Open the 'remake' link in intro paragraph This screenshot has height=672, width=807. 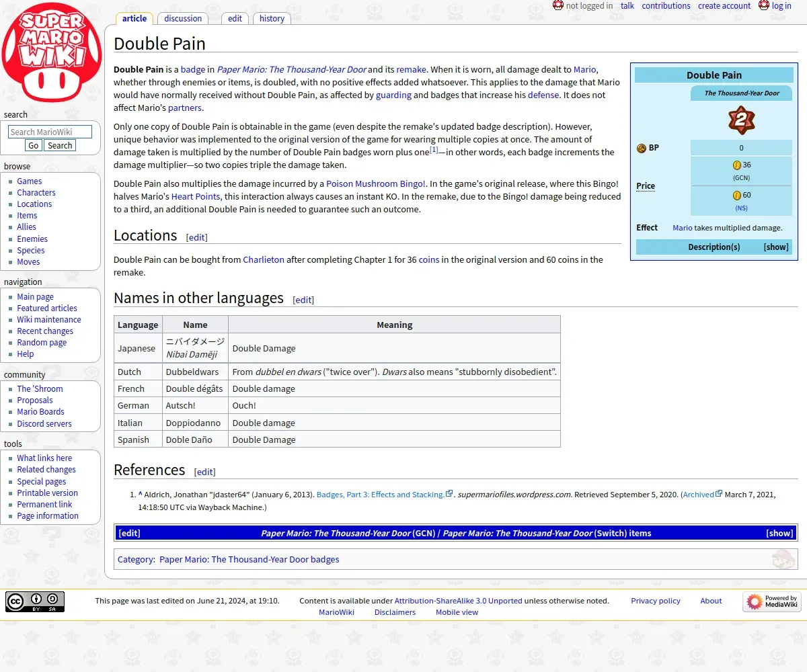tap(411, 69)
